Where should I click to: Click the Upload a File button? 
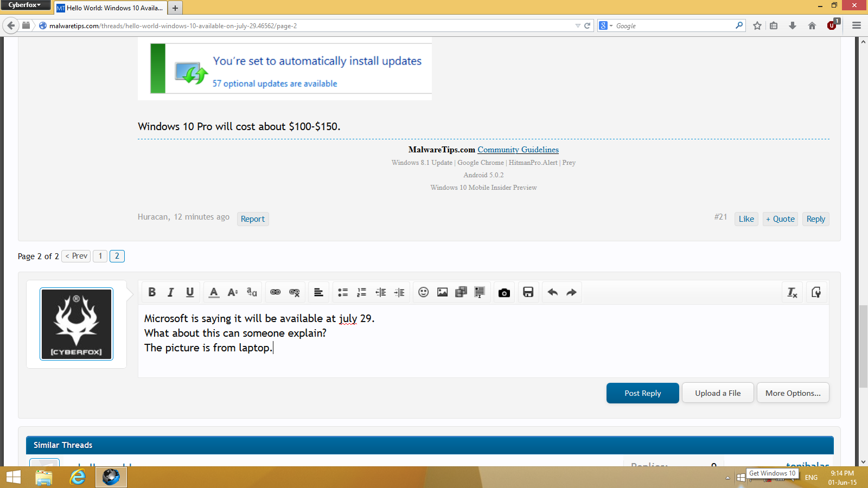pos(718,393)
